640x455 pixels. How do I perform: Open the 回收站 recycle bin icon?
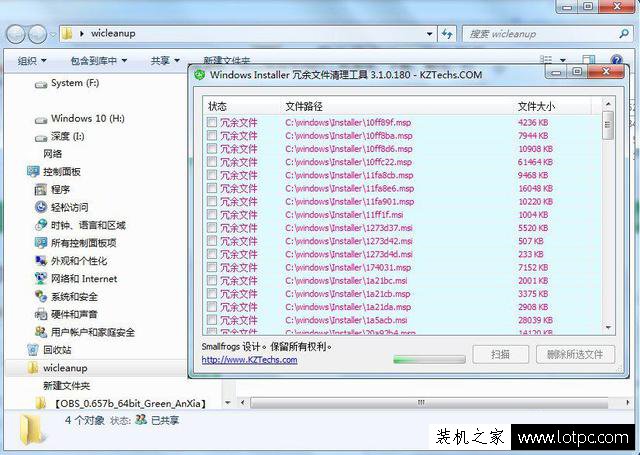(x=33, y=350)
